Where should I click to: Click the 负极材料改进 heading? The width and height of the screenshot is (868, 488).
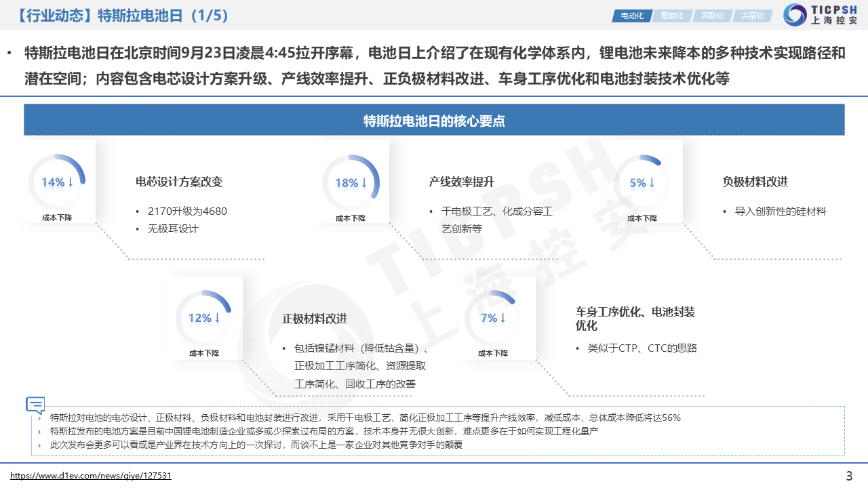point(755,182)
